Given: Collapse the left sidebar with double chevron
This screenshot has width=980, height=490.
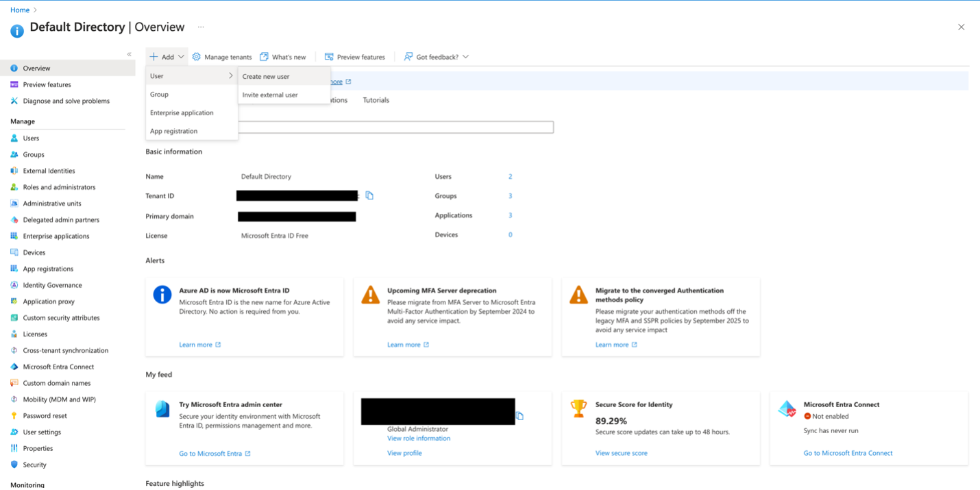Looking at the screenshot, I should pyautogui.click(x=129, y=54).
